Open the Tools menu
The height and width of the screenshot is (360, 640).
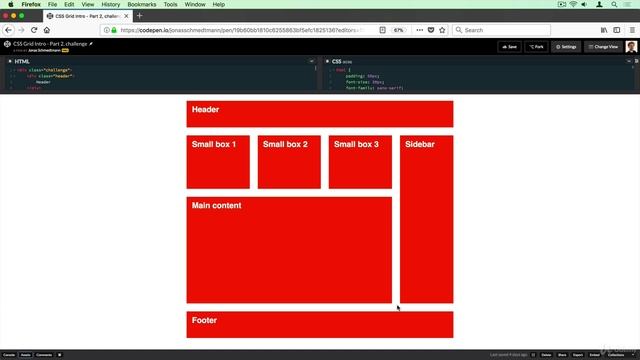click(x=170, y=4)
